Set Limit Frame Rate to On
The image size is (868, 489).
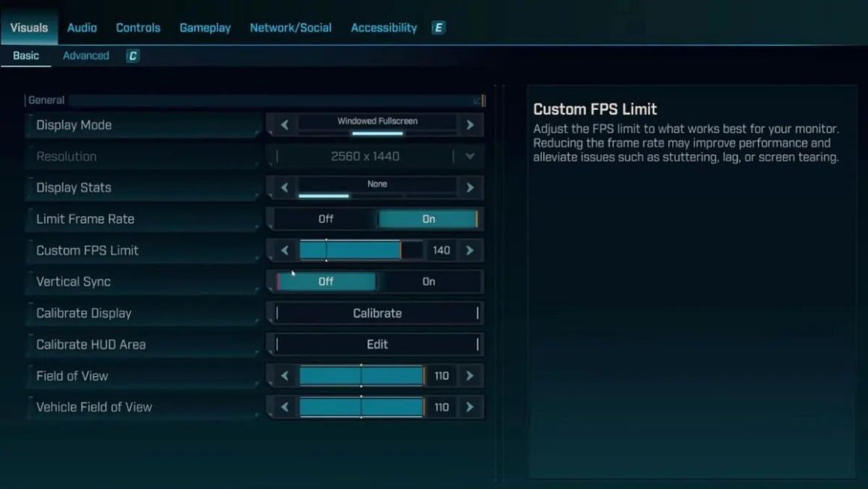click(428, 219)
